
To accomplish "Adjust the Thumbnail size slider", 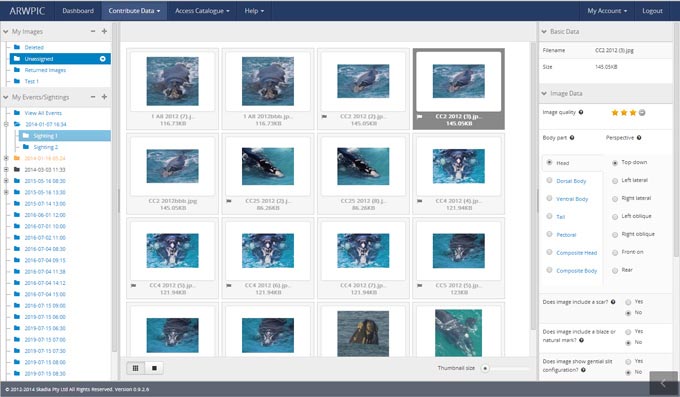I will point(485,368).
